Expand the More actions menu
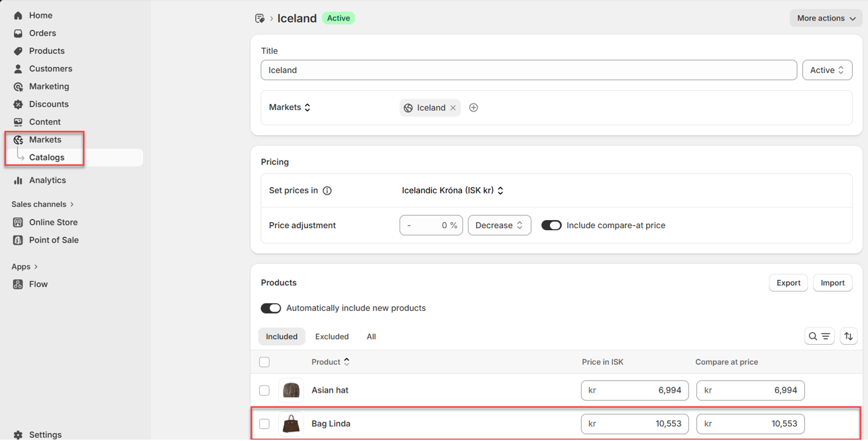Viewport: 868px width, 441px height. 826,19
